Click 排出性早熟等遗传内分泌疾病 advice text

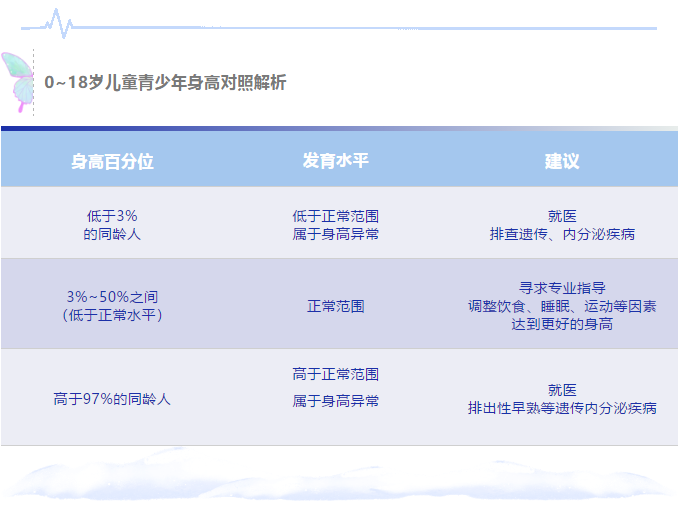pos(562,408)
